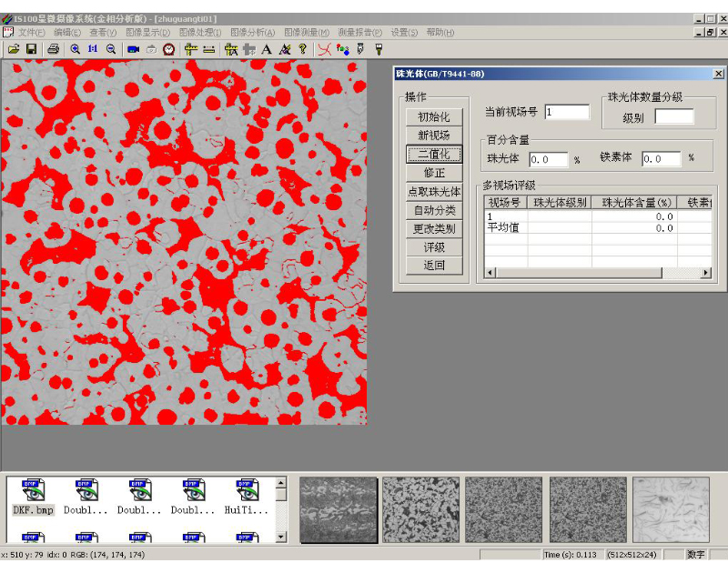
Task: Select the light flake graphite thumbnail
Action: coord(671,510)
